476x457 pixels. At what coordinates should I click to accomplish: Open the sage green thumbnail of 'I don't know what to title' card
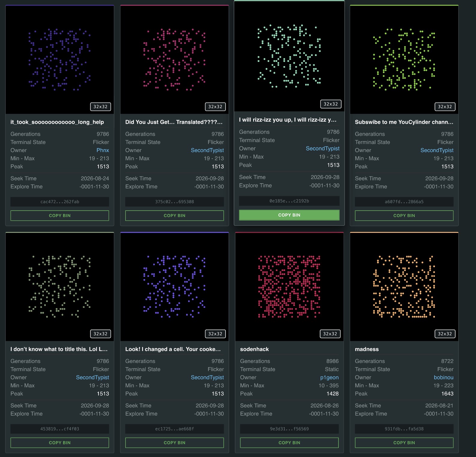coord(60,287)
